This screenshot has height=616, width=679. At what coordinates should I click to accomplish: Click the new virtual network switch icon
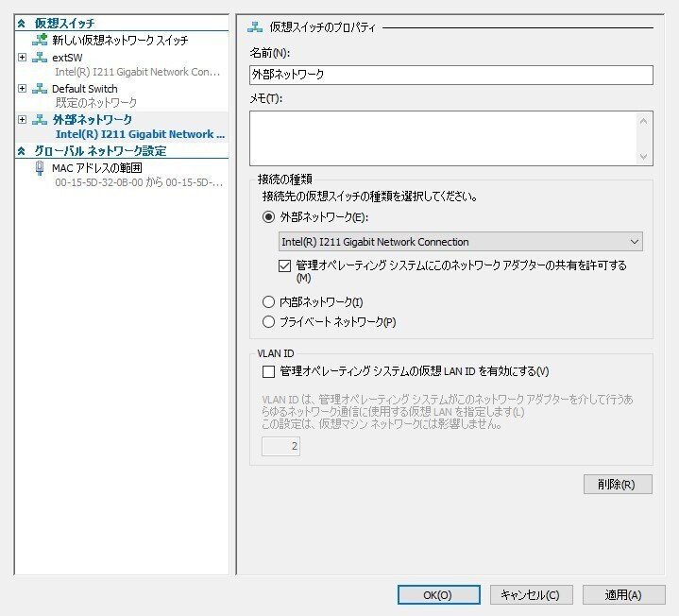click(x=40, y=40)
